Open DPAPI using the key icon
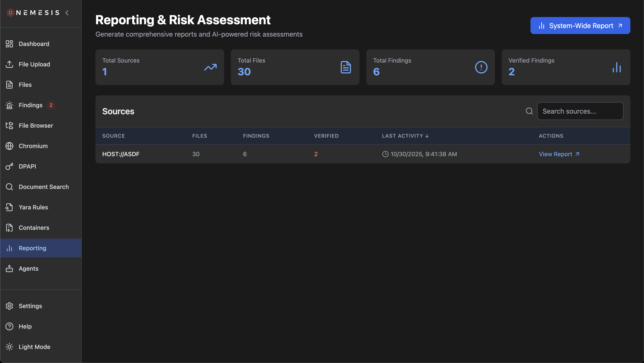The image size is (644, 363). point(9,166)
